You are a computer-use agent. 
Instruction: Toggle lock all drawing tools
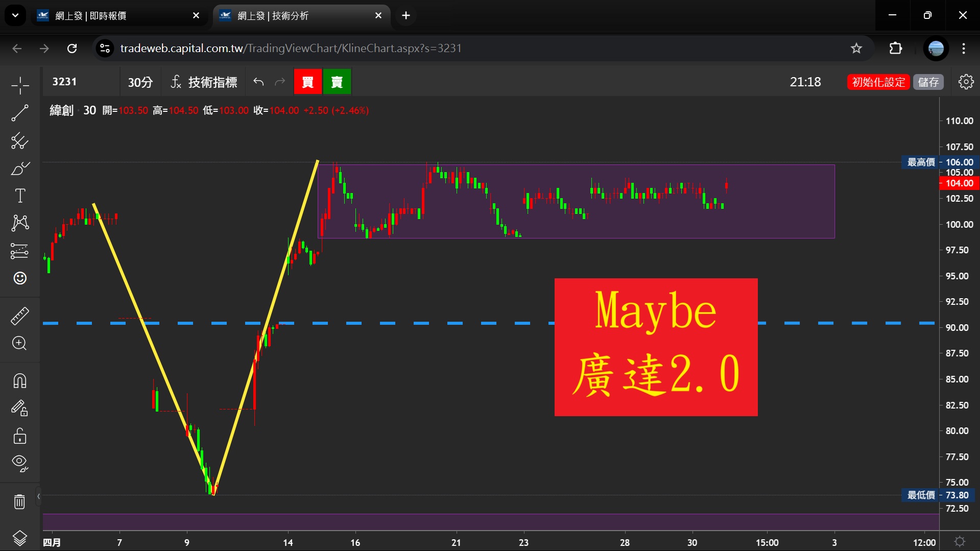coord(20,436)
